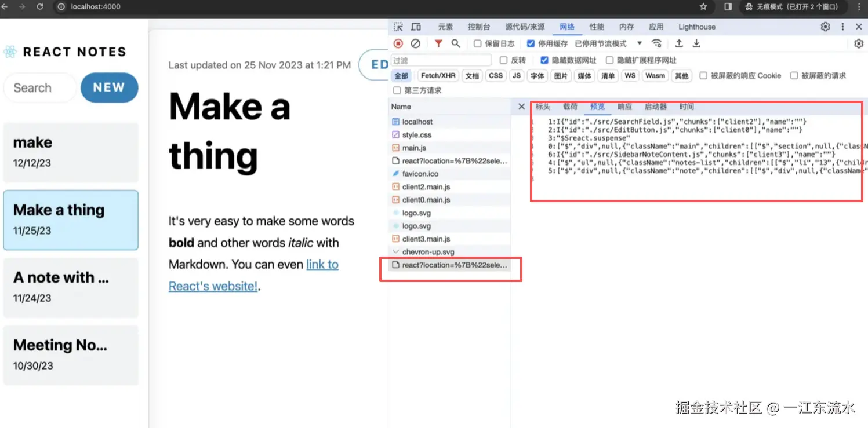This screenshot has height=428, width=868.
Task: Enable 被屏蔽的请求 checkbox
Action: pos(794,76)
